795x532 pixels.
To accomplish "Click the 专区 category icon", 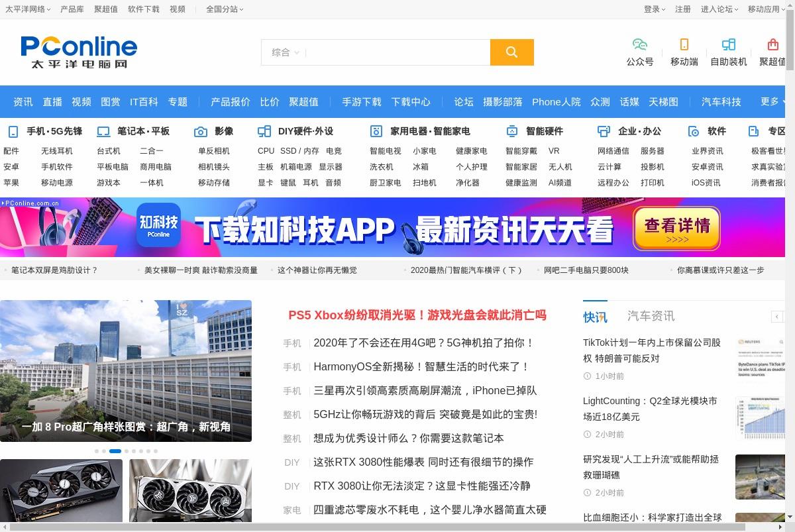I will point(754,131).
